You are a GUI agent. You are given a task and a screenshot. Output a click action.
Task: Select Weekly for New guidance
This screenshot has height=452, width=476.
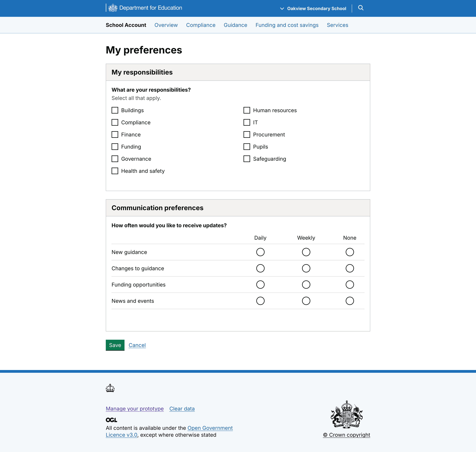point(306,252)
